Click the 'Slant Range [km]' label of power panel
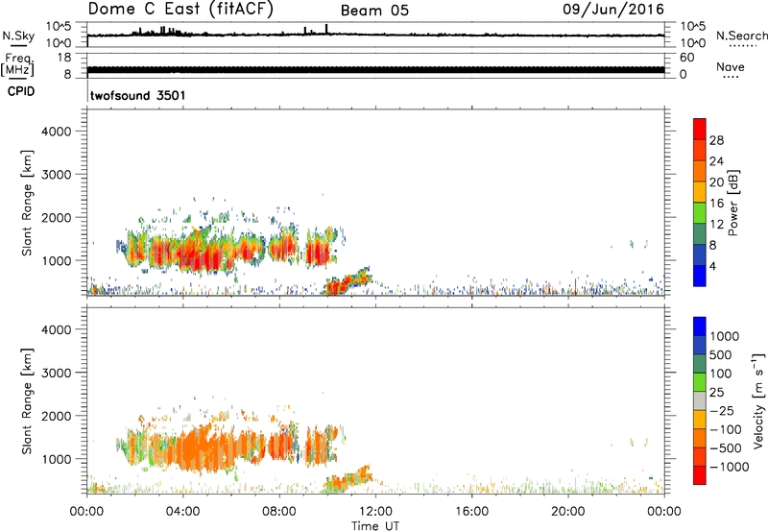The height and width of the screenshot is (532, 768). [27, 203]
